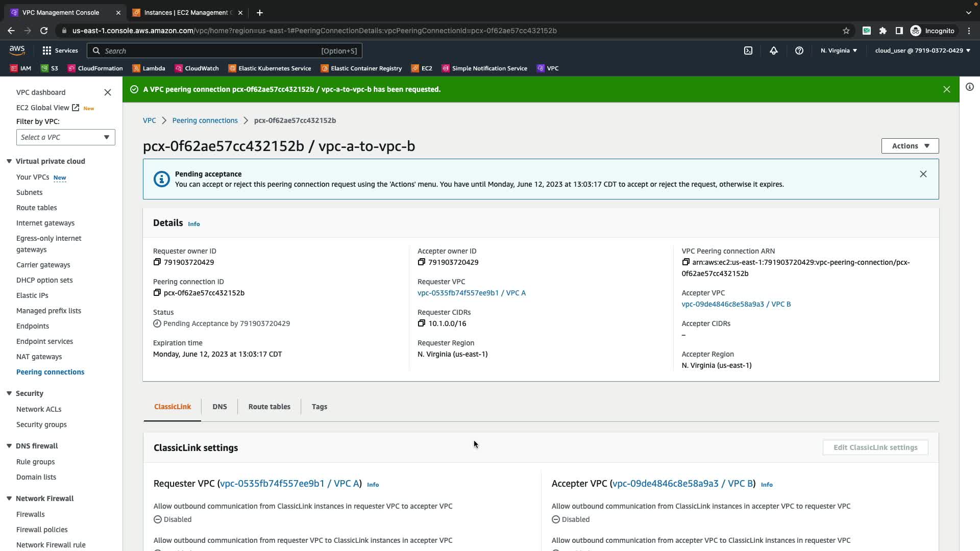Copy the Requester CIDRs value

point(422,323)
